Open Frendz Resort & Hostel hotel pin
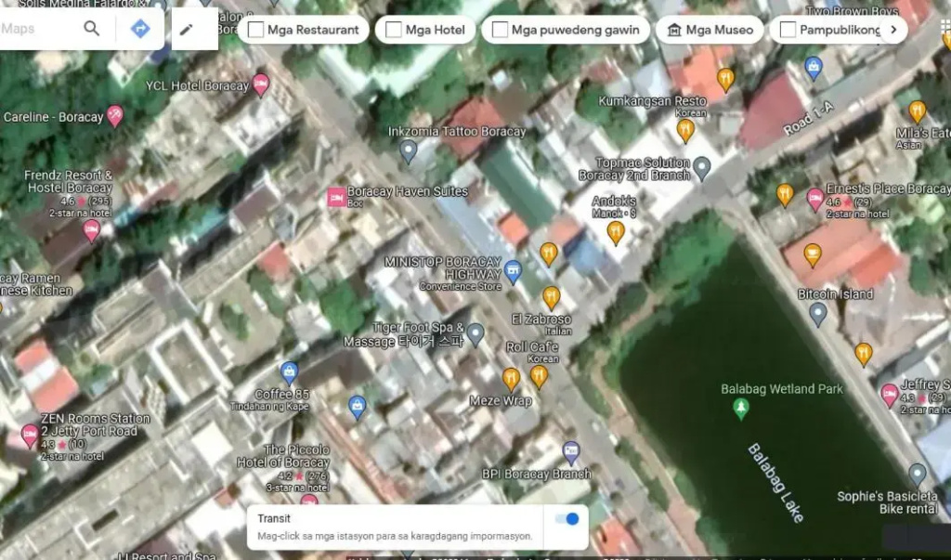Image resolution: width=951 pixels, height=560 pixels. pyautogui.click(x=91, y=230)
